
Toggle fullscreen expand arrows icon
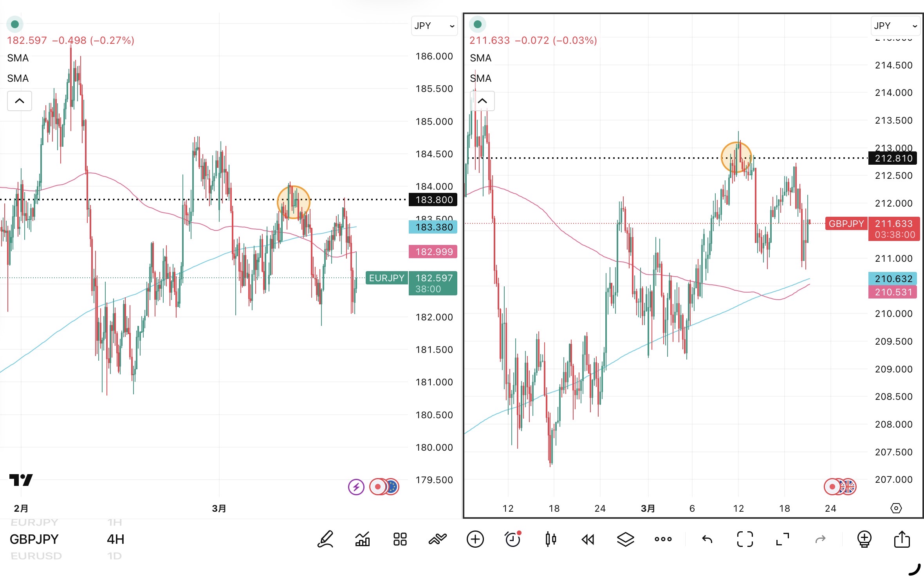pyautogui.click(x=783, y=539)
